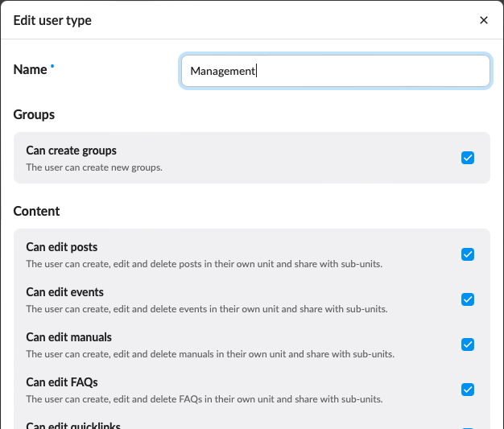Disable the Can edit events checkbox
The image size is (504, 429).
(x=467, y=299)
